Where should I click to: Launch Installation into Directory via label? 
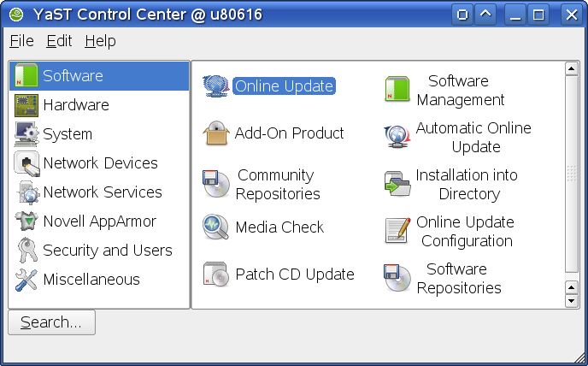467,185
